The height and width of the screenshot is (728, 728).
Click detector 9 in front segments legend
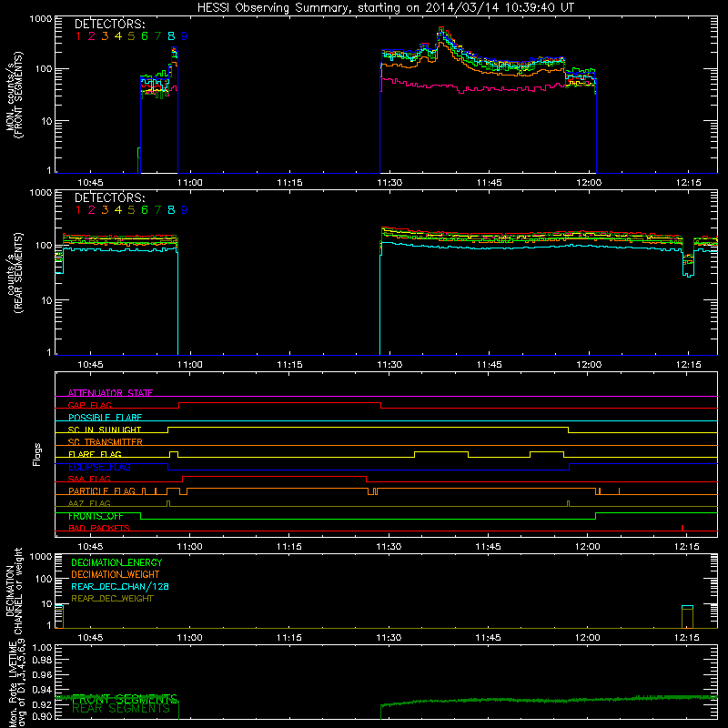(x=185, y=36)
